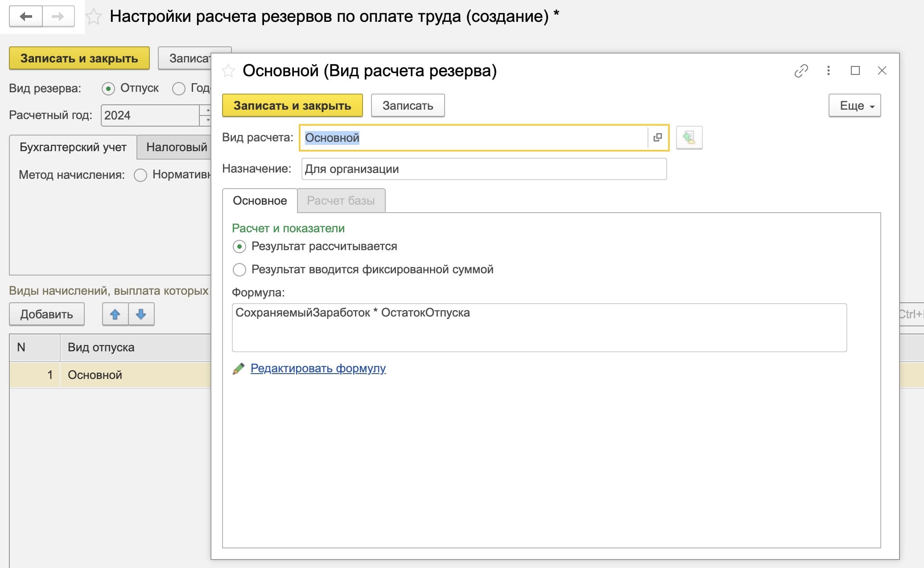924x568 pixels.
Task: Select Результат вводится фиксированной суммой option
Action: [239, 269]
